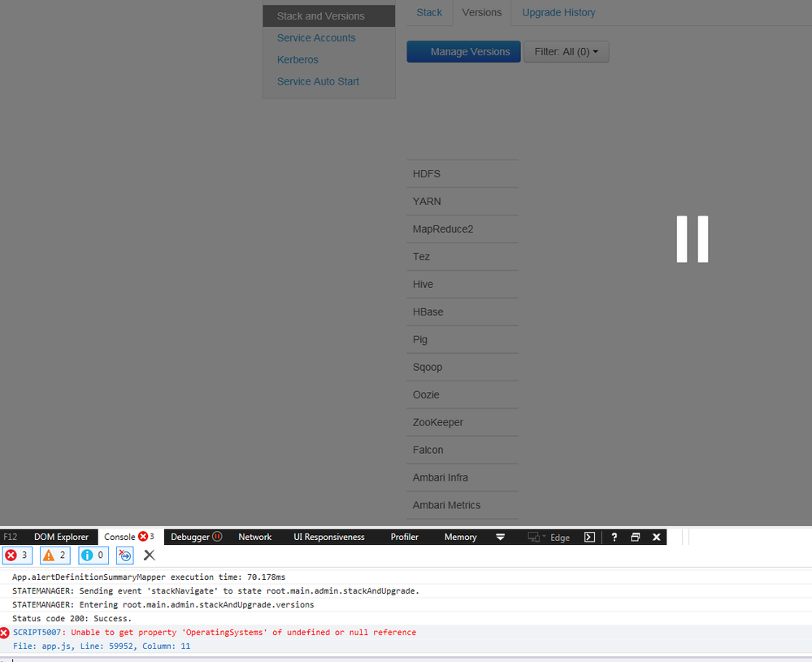Screen dimensions: 812x662
Task: Open the Upgrade History tab
Action: (558, 12)
